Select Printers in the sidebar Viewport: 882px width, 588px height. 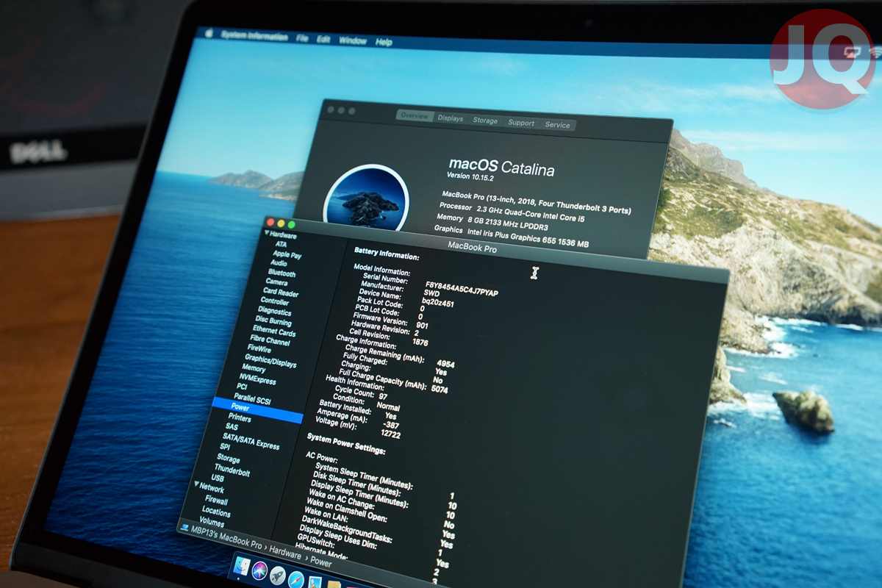click(x=239, y=418)
